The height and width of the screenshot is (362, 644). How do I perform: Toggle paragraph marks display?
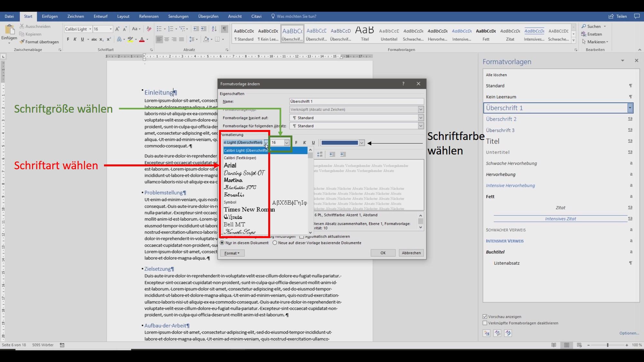click(x=224, y=29)
